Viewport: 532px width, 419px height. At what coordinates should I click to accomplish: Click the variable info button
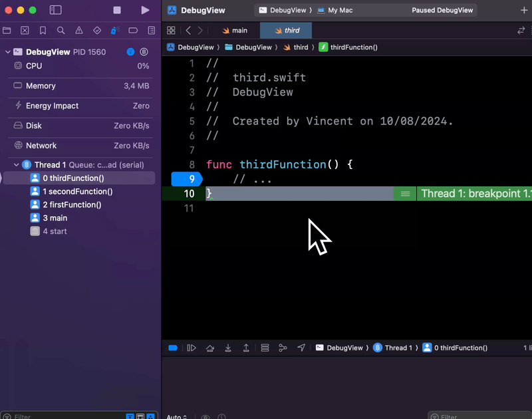(222, 417)
